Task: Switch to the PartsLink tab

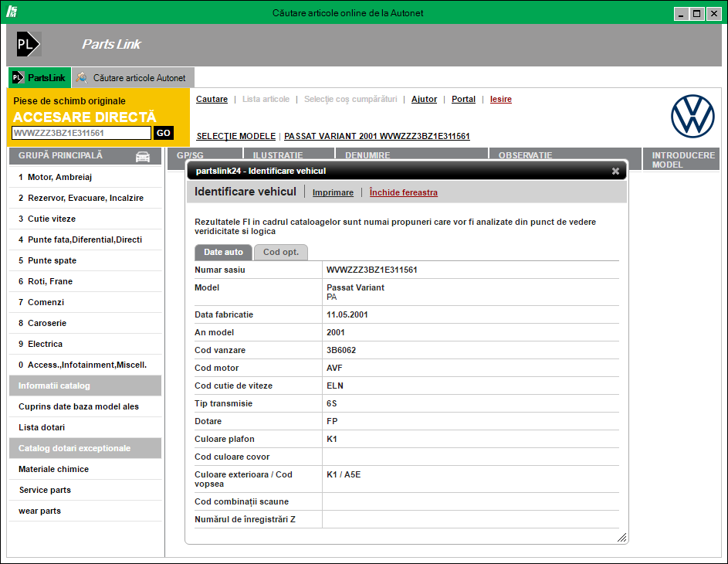Action: pos(39,77)
